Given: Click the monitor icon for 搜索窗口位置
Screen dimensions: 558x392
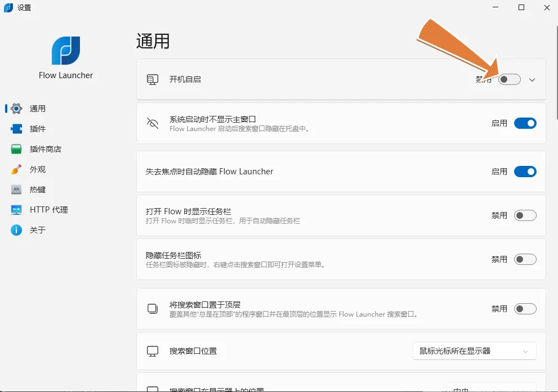Looking at the screenshot, I should [x=153, y=351].
